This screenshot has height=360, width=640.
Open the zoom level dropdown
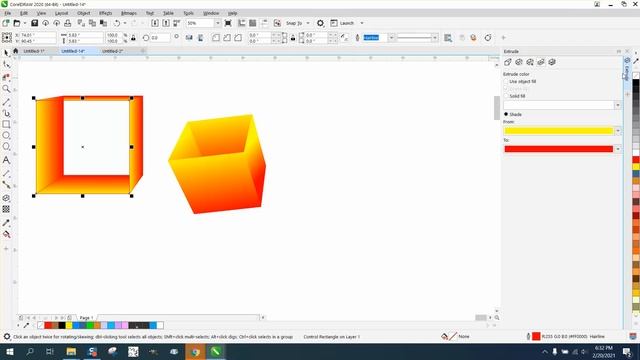pos(217,23)
